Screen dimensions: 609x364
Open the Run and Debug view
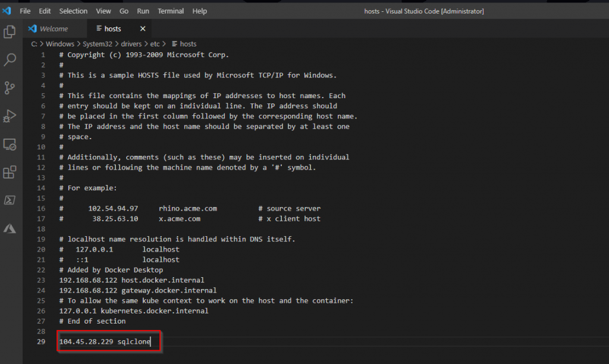10,115
